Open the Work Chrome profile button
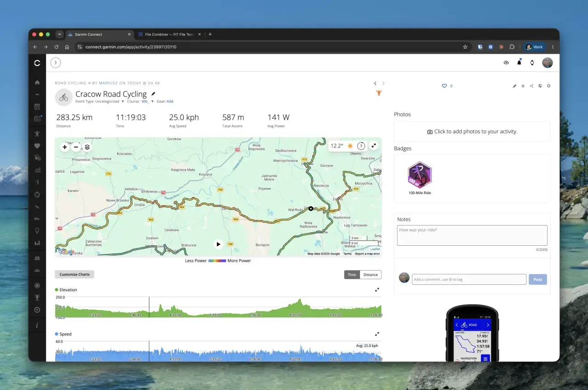The width and height of the screenshot is (588, 390). click(x=535, y=47)
